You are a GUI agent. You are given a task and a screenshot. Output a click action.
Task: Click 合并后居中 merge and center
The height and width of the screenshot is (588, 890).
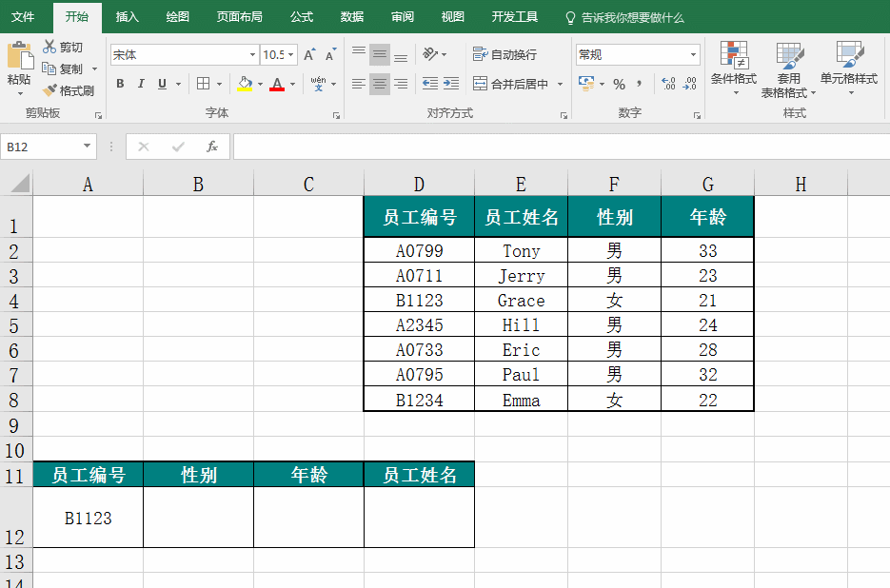point(511,84)
